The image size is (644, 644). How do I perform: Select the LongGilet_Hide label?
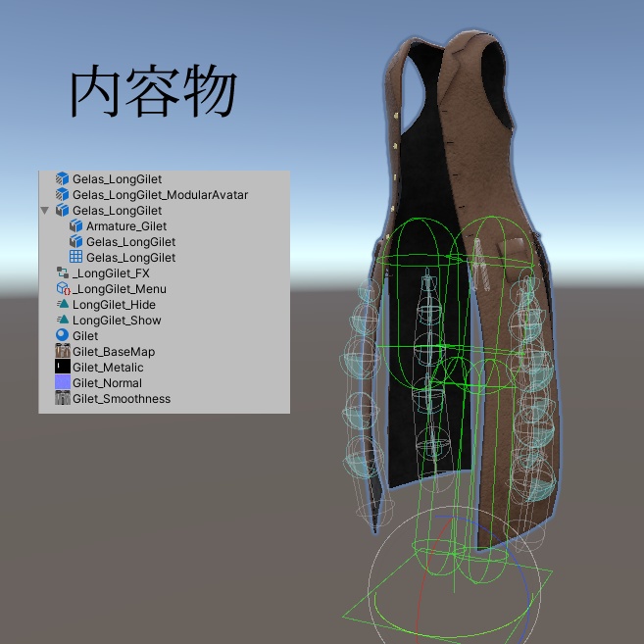click(x=114, y=305)
